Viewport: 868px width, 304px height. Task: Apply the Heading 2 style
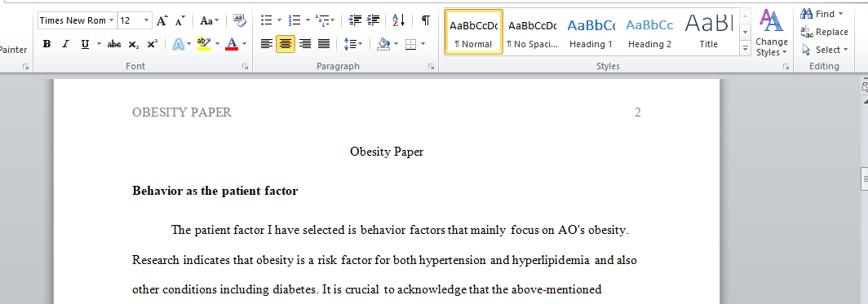(x=649, y=32)
